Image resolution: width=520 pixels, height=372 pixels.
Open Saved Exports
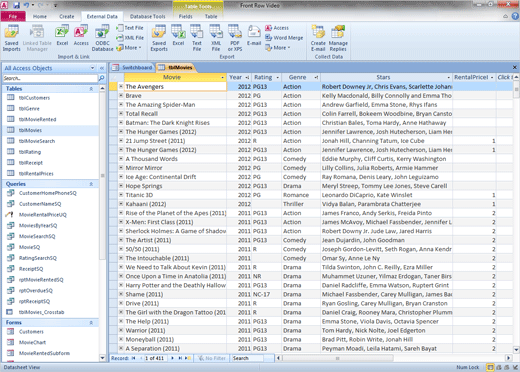coord(159,39)
